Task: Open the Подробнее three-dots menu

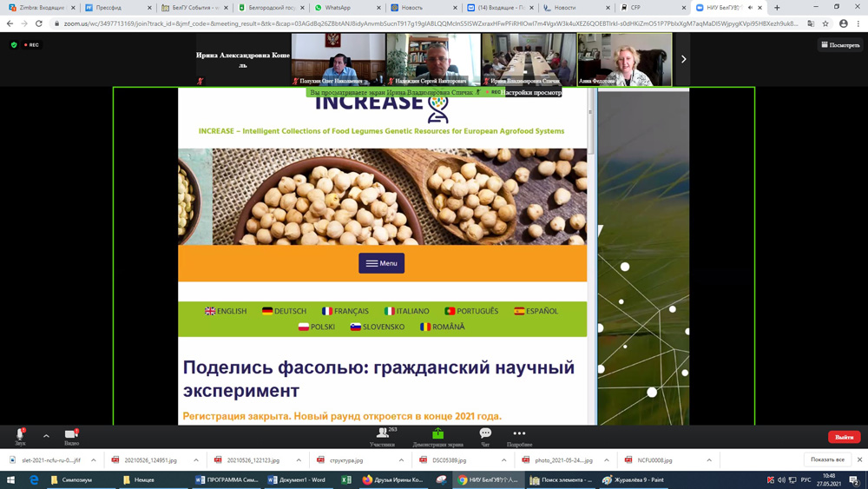Action: 519,434
